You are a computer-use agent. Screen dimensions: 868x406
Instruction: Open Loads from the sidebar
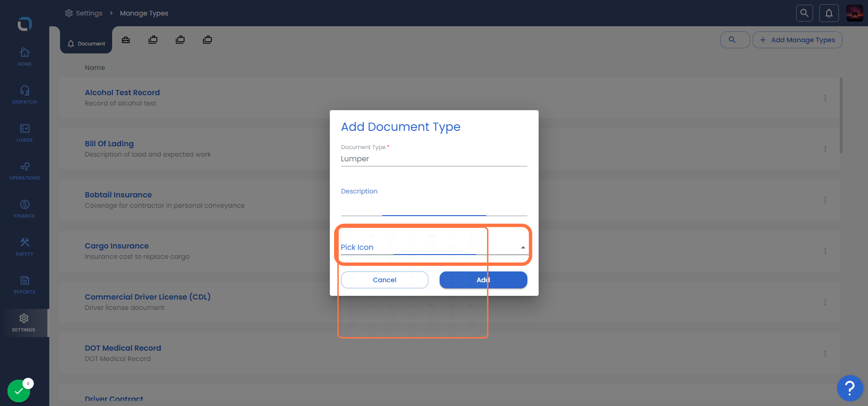click(x=24, y=133)
